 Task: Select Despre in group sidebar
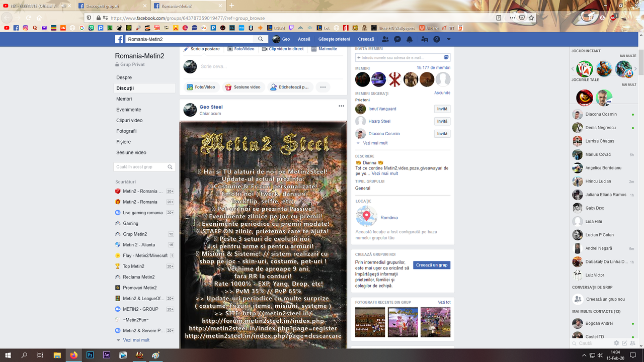(124, 77)
